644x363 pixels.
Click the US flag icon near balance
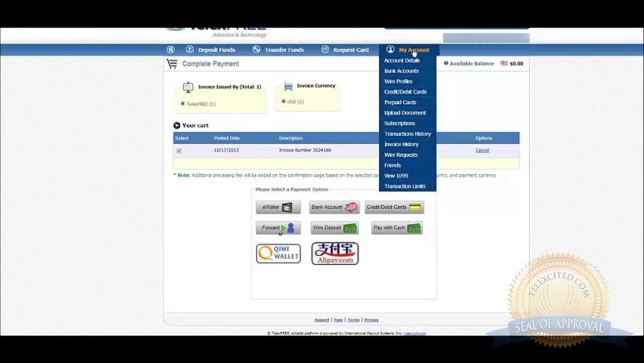(x=504, y=64)
